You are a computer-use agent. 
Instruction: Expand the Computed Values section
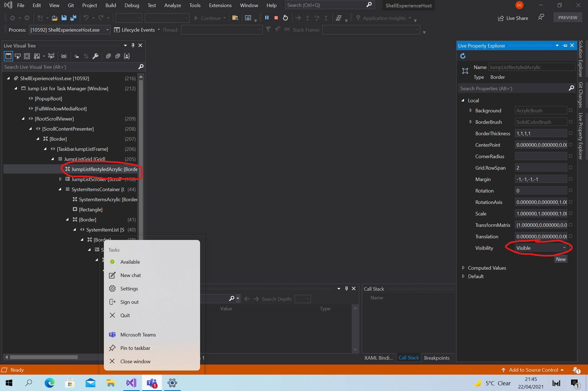pyautogui.click(x=463, y=268)
